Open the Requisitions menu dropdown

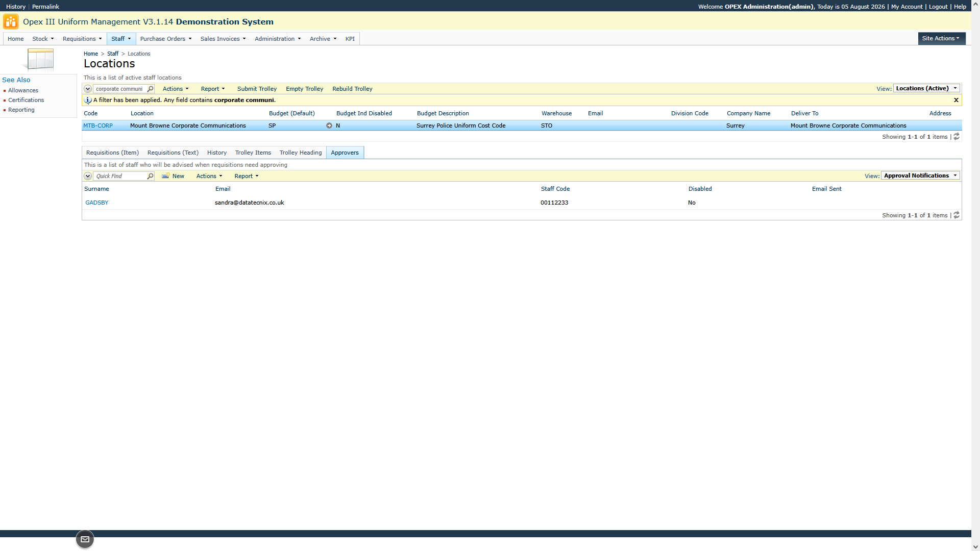(82, 39)
